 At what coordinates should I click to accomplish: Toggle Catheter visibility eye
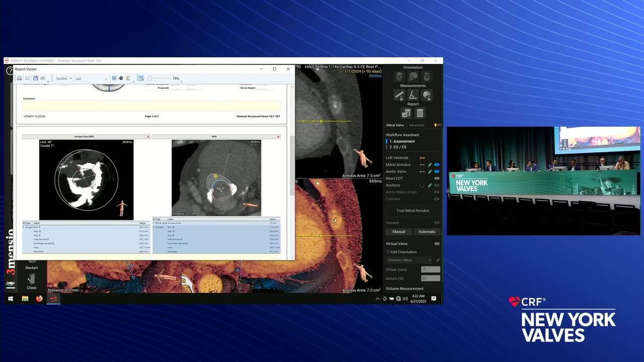pos(437,199)
